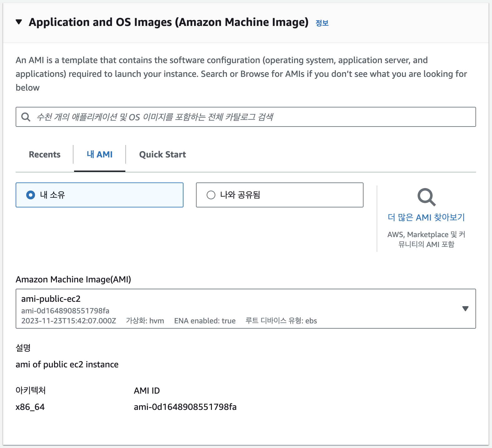Open the 더 많은 AMI 찾아보기 link

[426, 217]
